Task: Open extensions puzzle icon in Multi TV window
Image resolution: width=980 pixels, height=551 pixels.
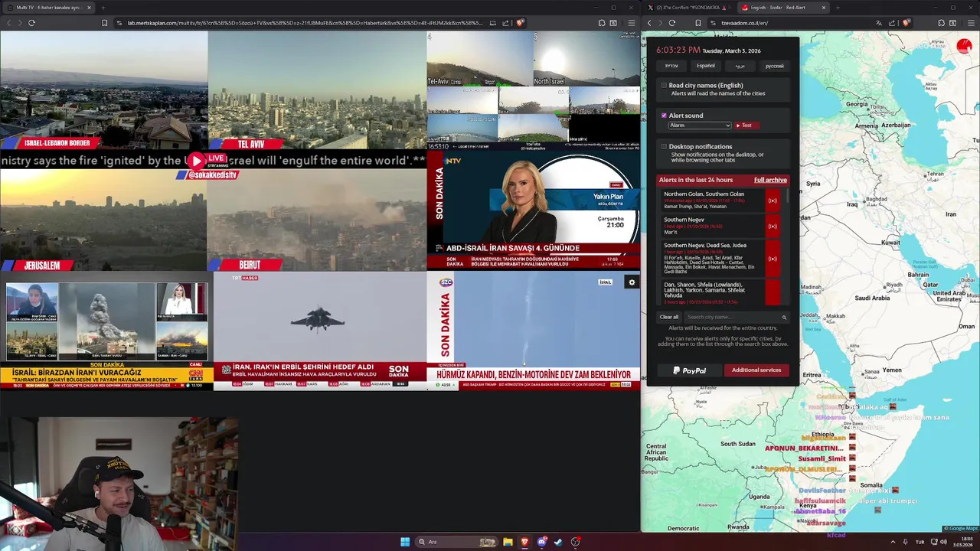Action: point(602,23)
